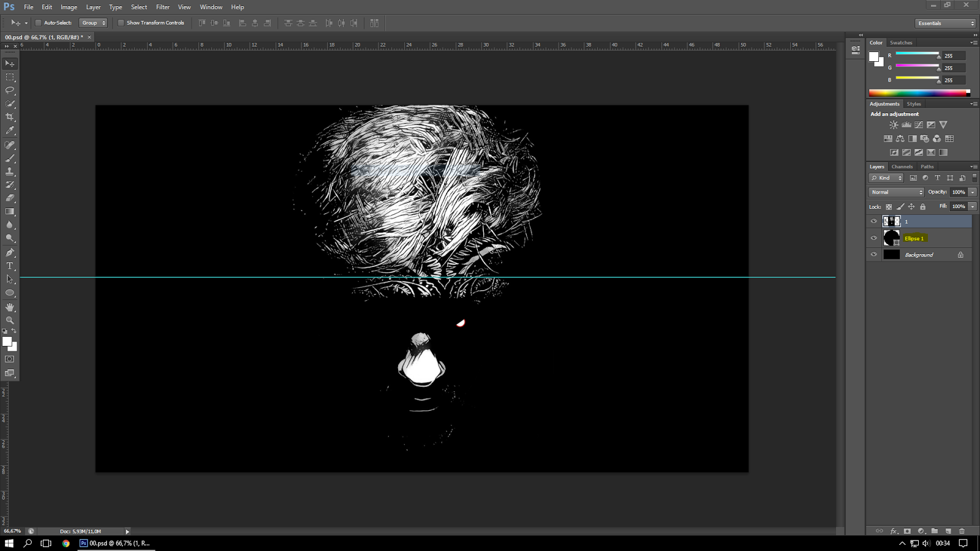Open the Opacity slider dropdown arrow

[x=973, y=192]
